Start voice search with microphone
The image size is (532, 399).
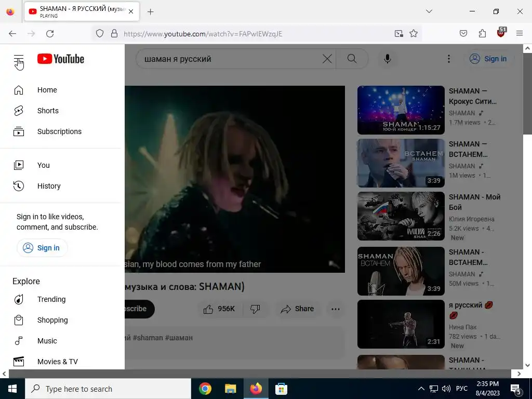[388, 59]
